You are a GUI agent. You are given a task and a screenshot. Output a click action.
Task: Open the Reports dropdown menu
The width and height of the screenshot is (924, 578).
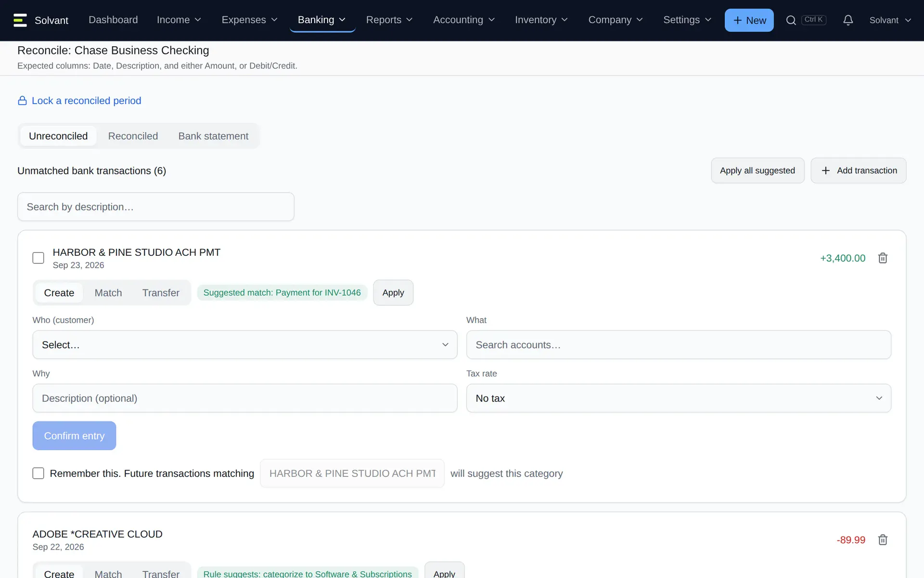[389, 20]
